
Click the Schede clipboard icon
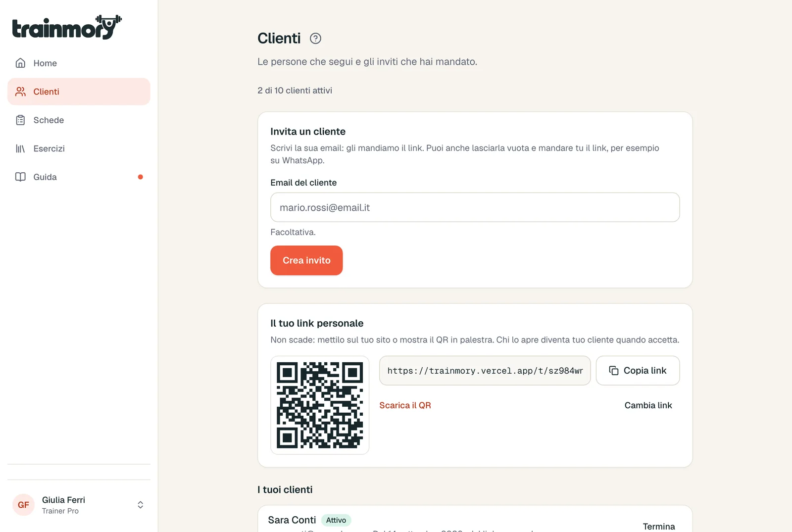[20, 120]
